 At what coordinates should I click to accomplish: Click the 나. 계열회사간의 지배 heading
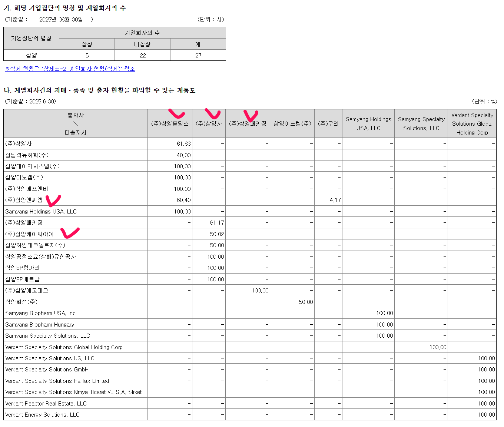click(x=99, y=90)
